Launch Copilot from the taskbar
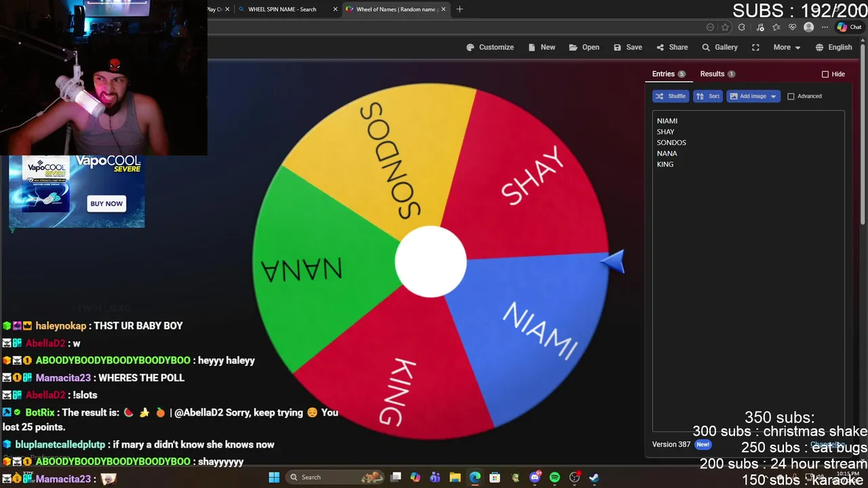Screen dimensions: 868x488 (415, 477)
